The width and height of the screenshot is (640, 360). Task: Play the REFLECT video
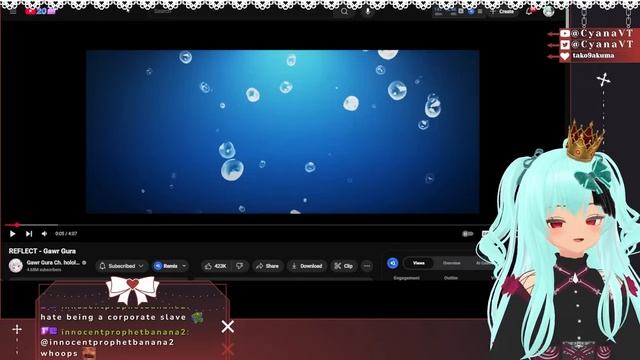click(x=12, y=234)
